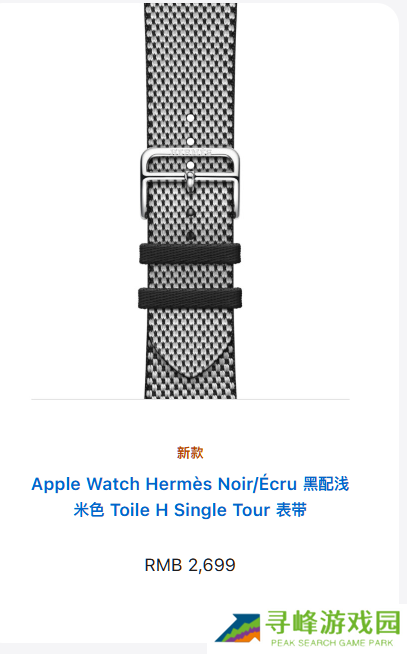Screen dimensions: 407x654
Task: Click the lower black strap keeper loop
Action: tap(190, 298)
